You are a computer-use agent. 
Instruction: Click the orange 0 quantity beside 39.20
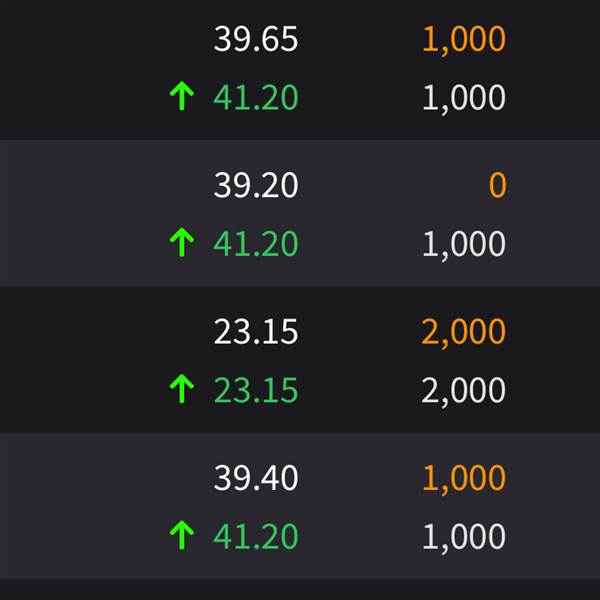[497, 185]
